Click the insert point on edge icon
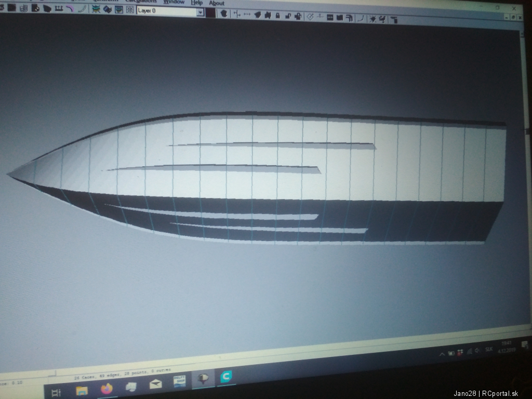The image size is (532, 399). pyautogui.click(x=237, y=14)
